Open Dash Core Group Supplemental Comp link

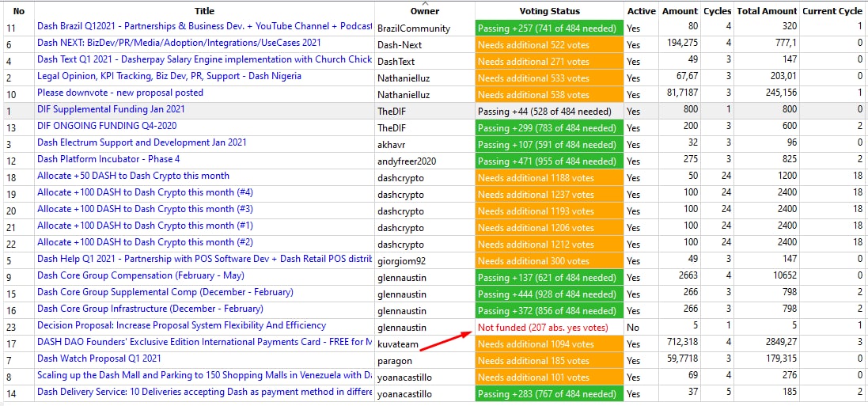coord(165,292)
